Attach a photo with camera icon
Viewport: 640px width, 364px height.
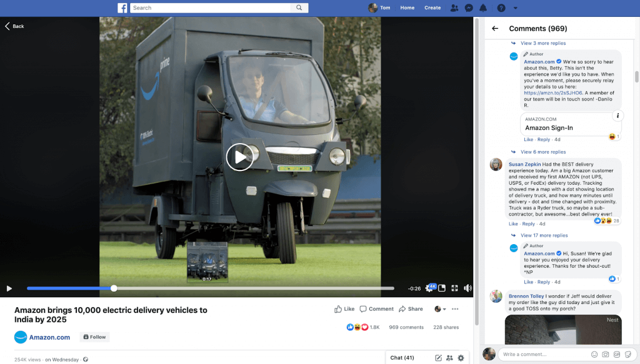point(605,354)
